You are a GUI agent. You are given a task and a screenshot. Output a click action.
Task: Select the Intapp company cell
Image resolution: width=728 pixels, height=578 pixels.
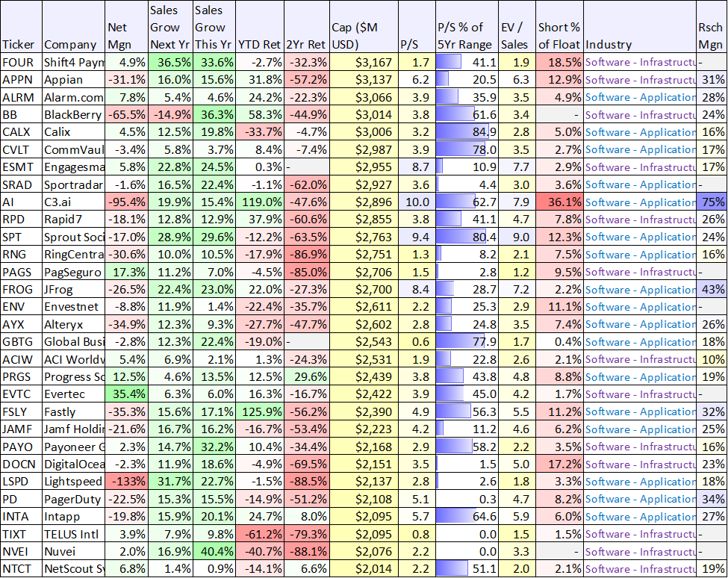pos(73,517)
